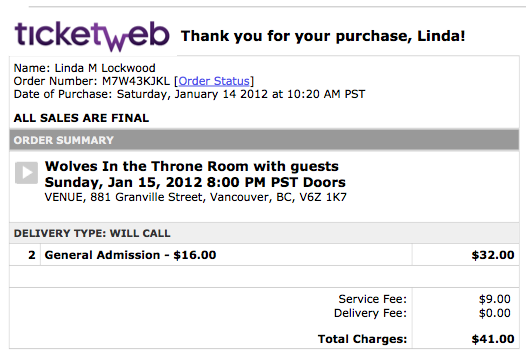Viewport: 526px width, 363px height.
Task: Click the $41.00 total amount
Action: point(493,339)
